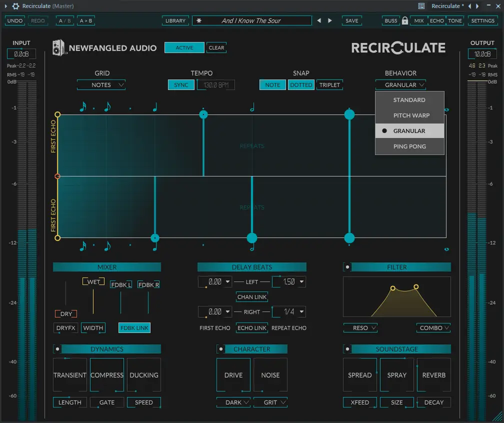Open left first echo 0.00 dropdown
This screenshot has height=423, width=504.
coord(227,282)
